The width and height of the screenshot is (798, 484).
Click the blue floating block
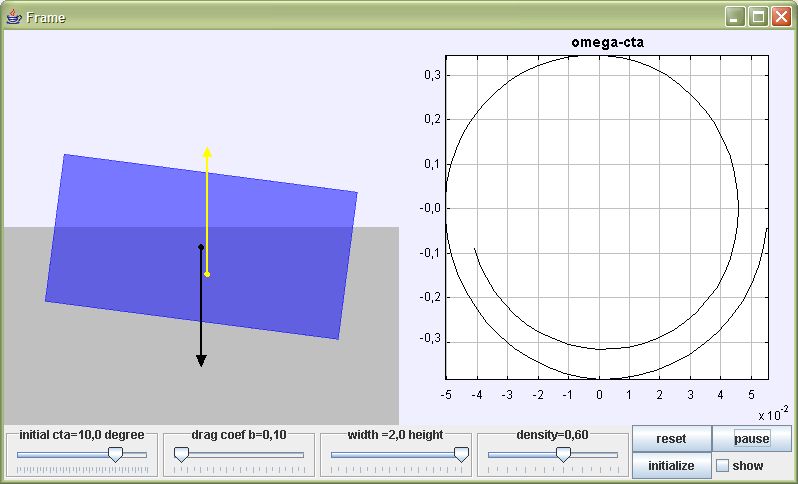(201, 247)
